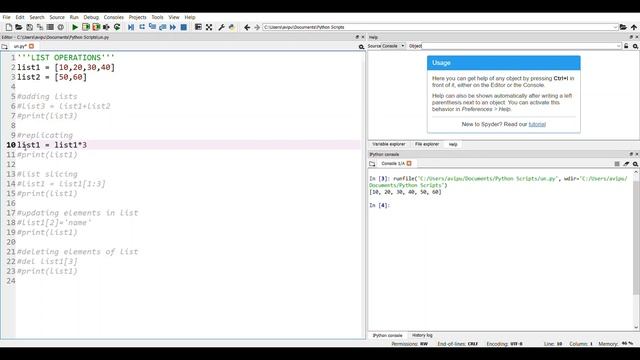Run the current cell icon
Viewport: 640px width, 360px height.
pos(86,27)
